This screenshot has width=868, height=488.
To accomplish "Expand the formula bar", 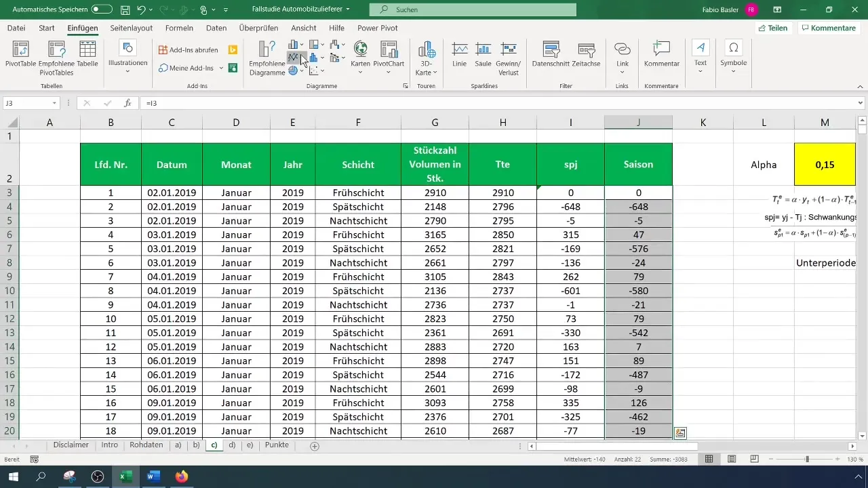I will (861, 103).
